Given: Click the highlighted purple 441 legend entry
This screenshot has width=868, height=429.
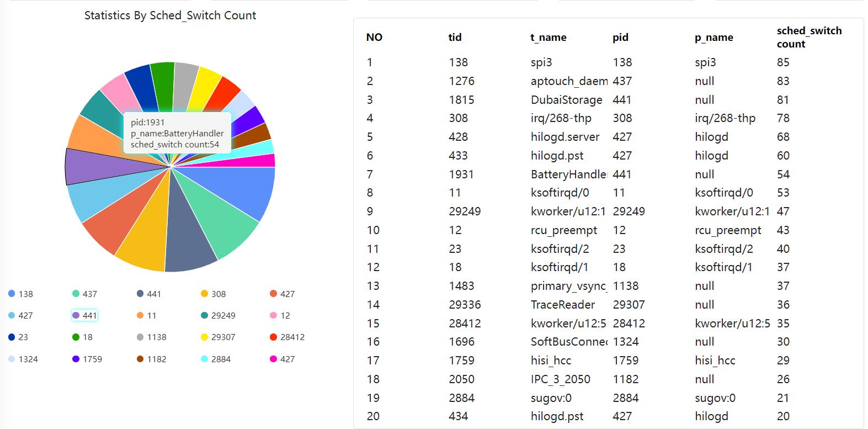Looking at the screenshot, I should (x=84, y=315).
